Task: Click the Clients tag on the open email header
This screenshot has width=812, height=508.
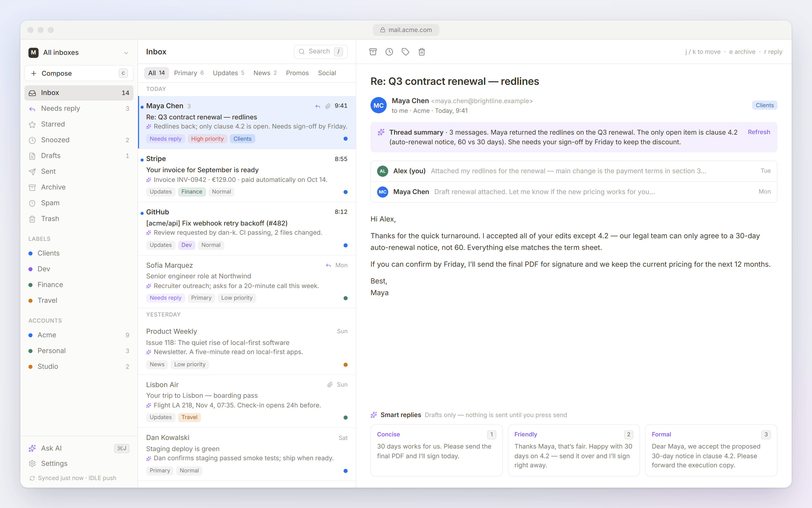Action: pyautogui.click(x=765, y=105)
